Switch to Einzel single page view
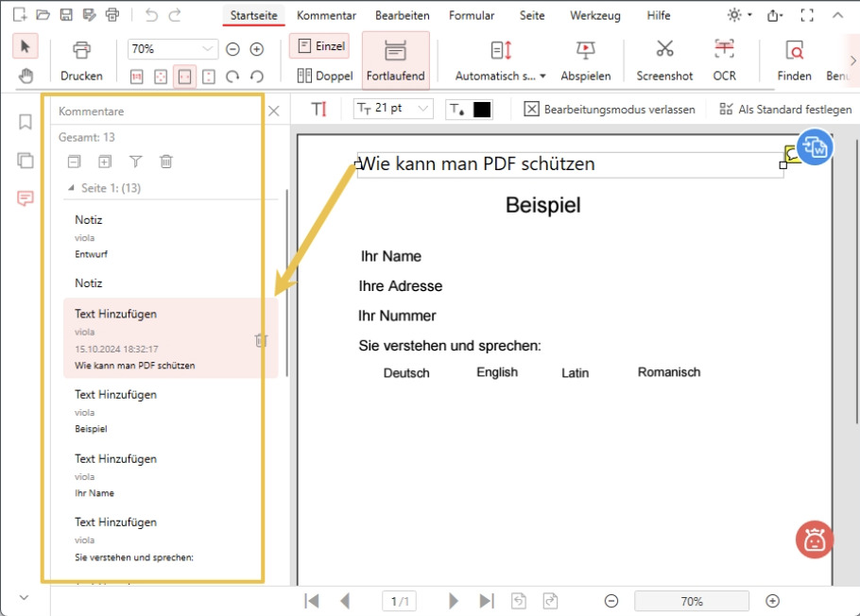Image resolution: width=860 pixels, height=616 pixels. pyautogui.click(x=319, y=45)
